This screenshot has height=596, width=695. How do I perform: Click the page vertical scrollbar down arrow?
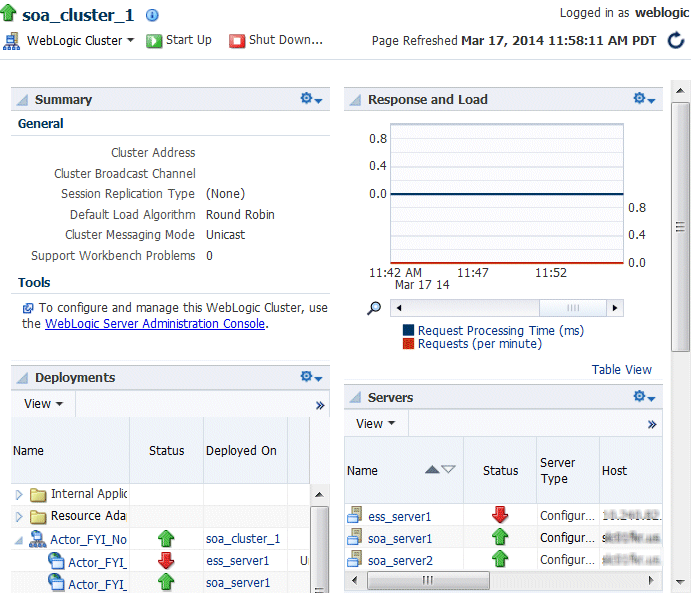click(680, 582)
